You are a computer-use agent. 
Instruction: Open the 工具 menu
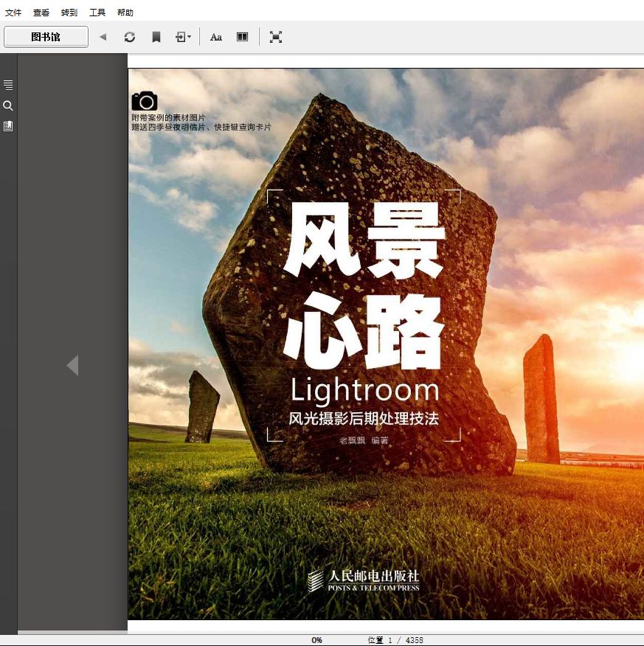(97, 13)
